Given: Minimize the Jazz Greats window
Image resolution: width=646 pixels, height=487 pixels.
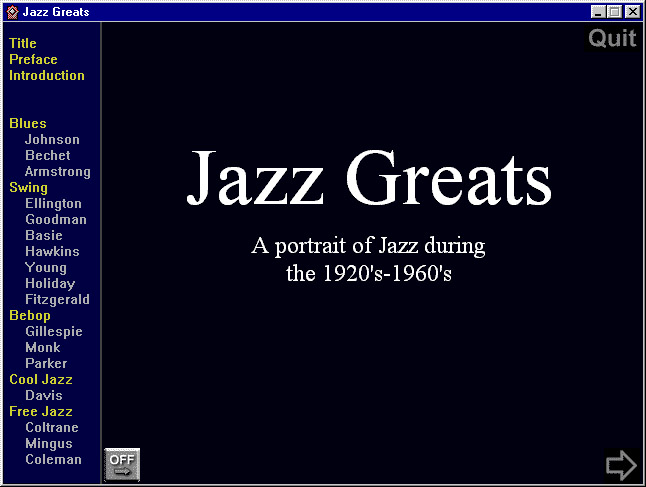Looking at the screenshot, I should pos(598,12).
